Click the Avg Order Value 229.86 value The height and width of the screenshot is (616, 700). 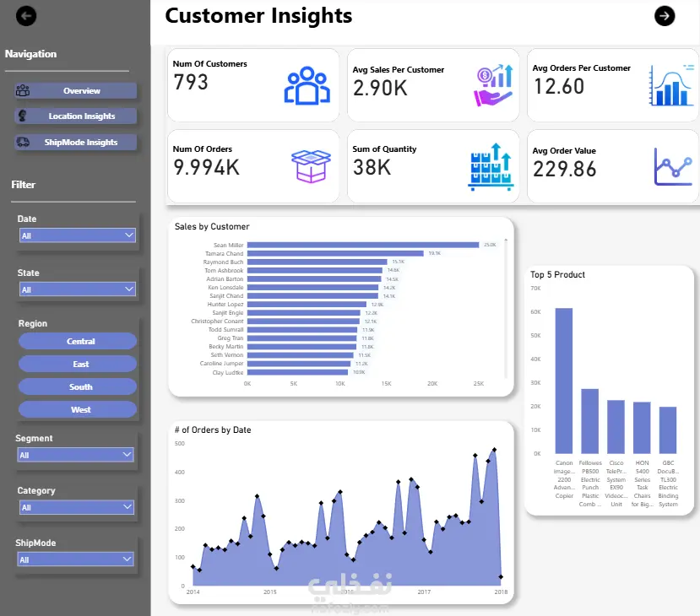[x=565, y=169]
